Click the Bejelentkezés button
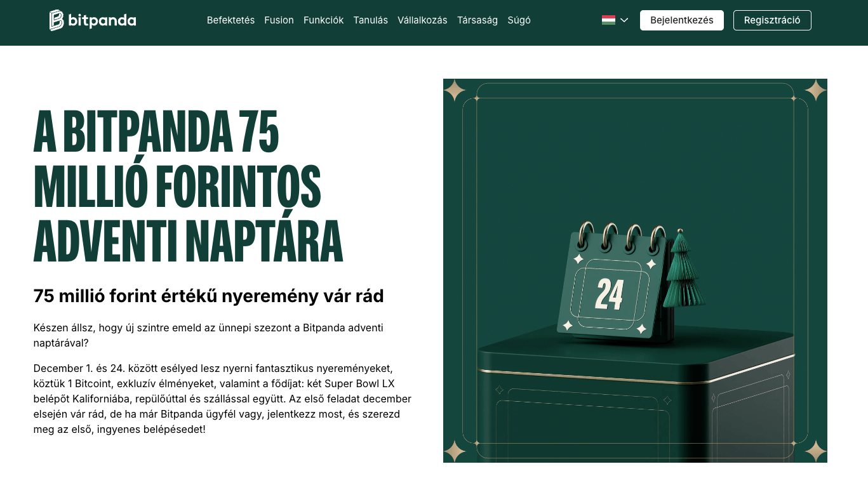868x490 pixels. [x=681, y=20]
